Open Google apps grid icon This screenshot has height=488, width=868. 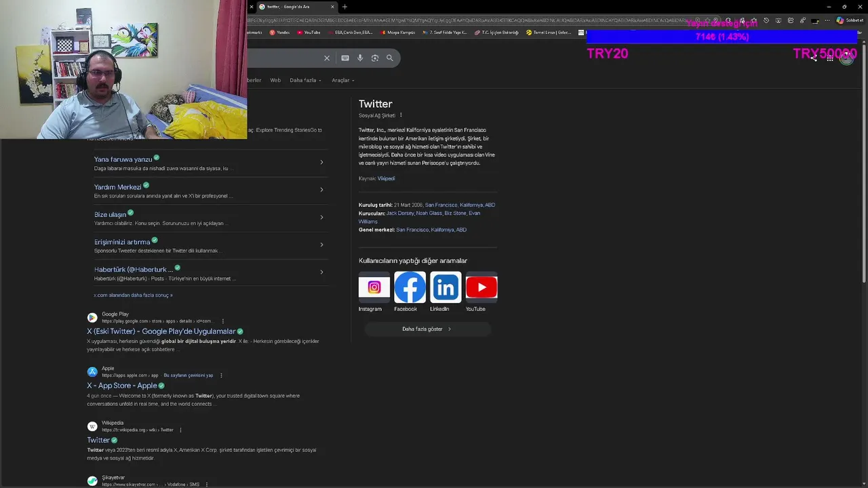830,58
